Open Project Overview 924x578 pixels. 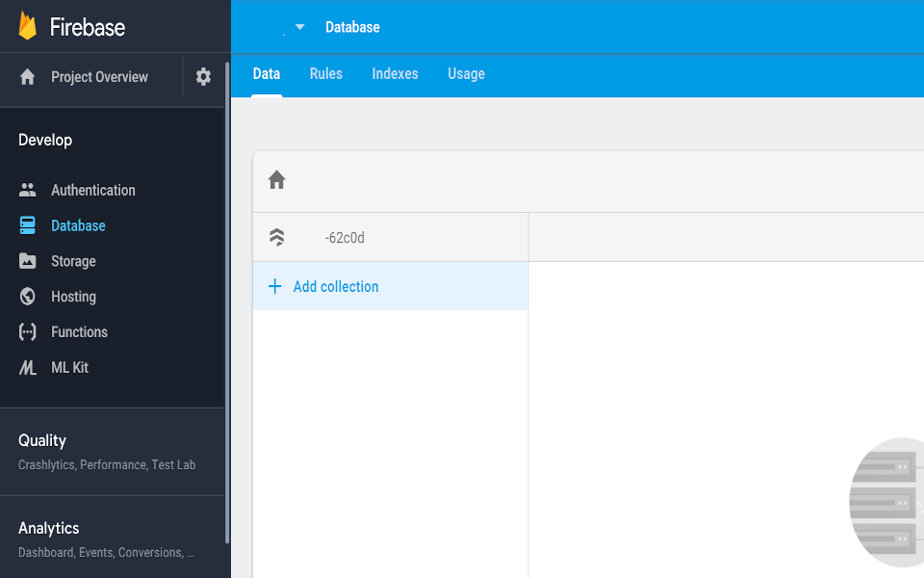[x=99, y=77]
